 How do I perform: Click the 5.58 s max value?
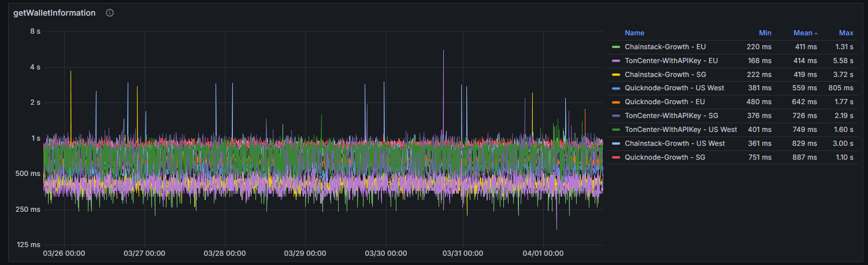(844, 61)
